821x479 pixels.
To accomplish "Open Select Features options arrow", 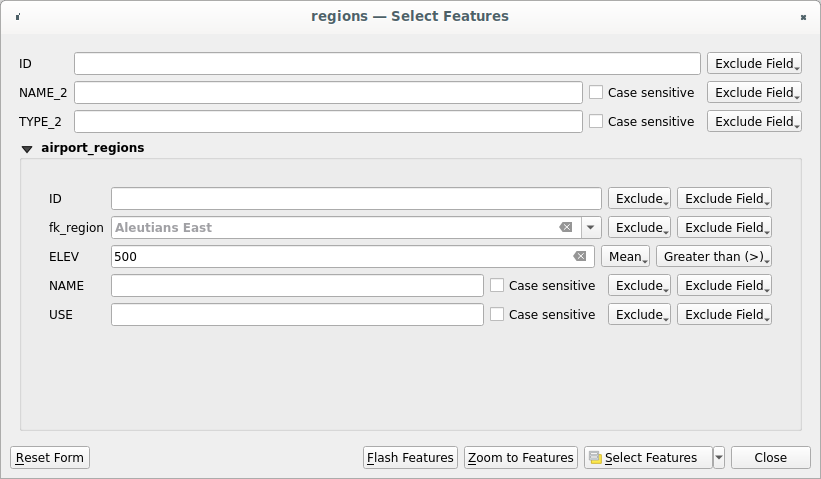I will pos(719,458).
